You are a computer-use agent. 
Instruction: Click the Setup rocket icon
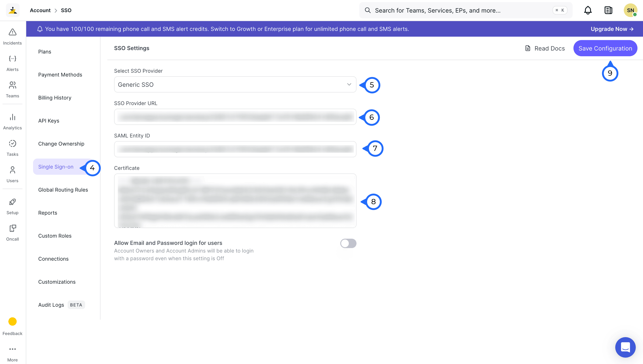[13, 202]
